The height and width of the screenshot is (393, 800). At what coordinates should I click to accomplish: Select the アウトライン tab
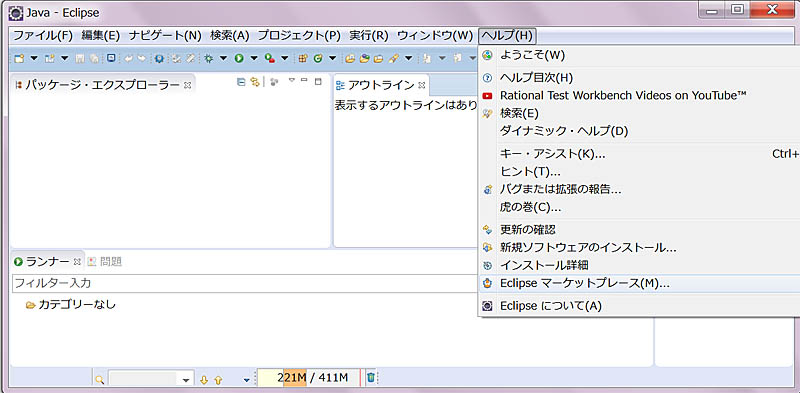click(x=381, y=85)
